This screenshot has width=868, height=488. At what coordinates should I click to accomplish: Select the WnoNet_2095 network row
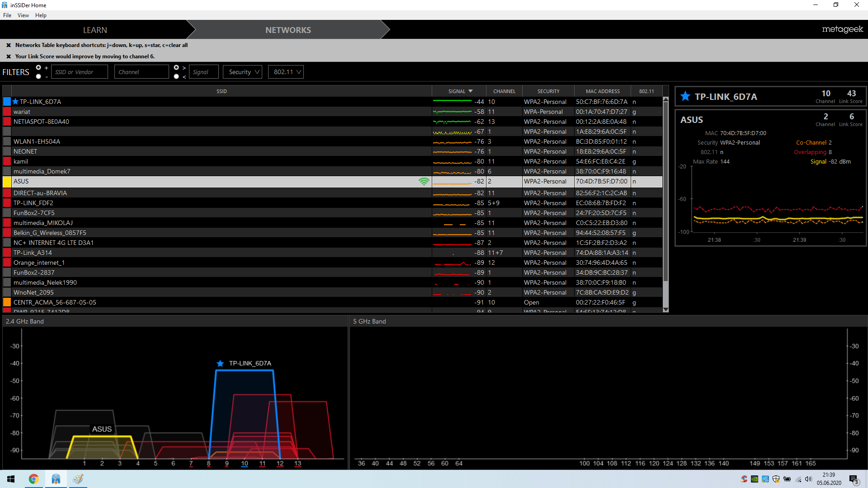[x=333, y=292]
